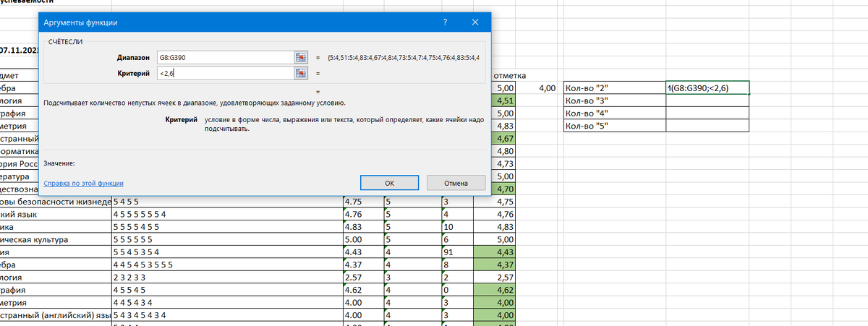
Task: Select the empty cell beside Кол-во "5"
Action: [x=707, y=126]
